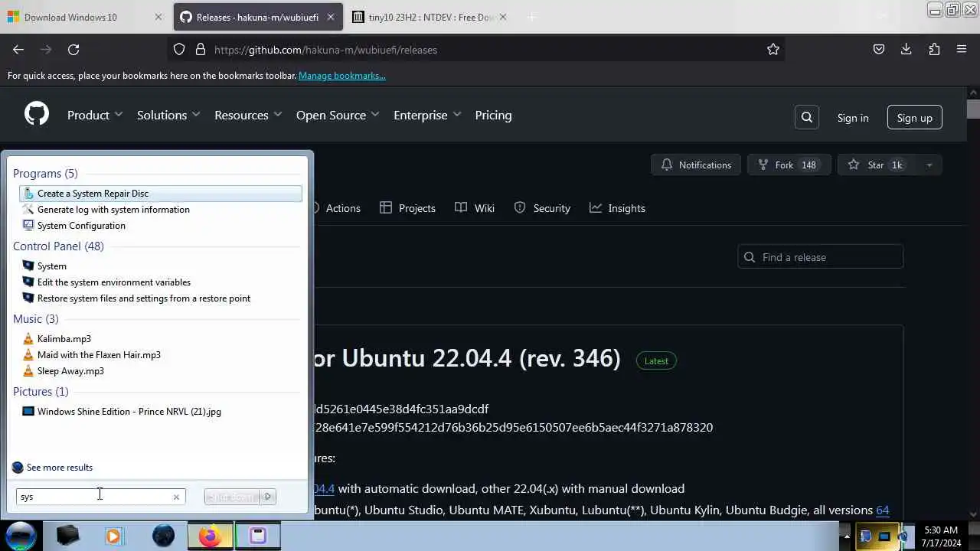Click the Find a release search field
The height and width of the screenshot is (551, 980).
click(821, 257)
